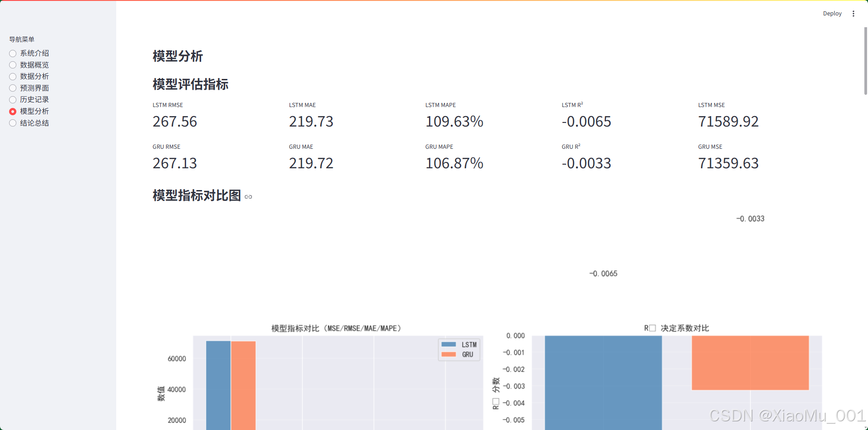Click the orange GRU bar in R² chart
The image size is (868, 430).
[750, 363]
